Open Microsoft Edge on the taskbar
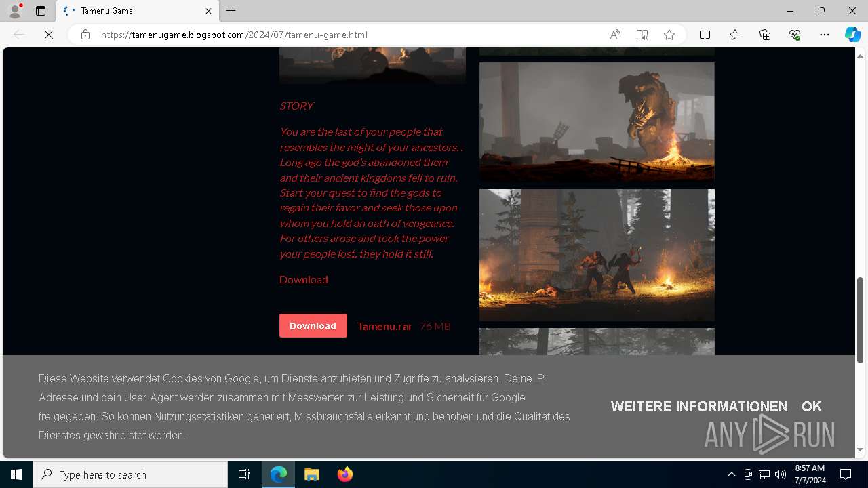Viewport: 868px width, 488px height. coord(279,474)
